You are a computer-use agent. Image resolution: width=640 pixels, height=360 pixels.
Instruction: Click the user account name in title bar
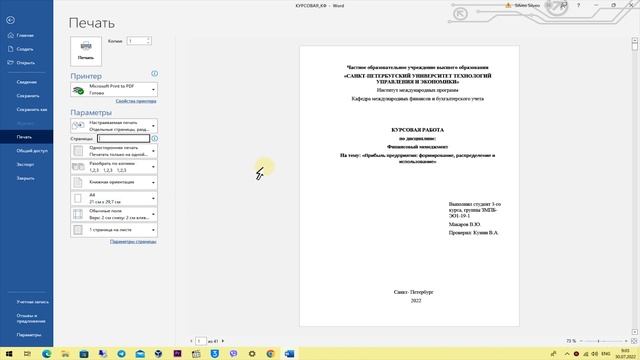527,5
